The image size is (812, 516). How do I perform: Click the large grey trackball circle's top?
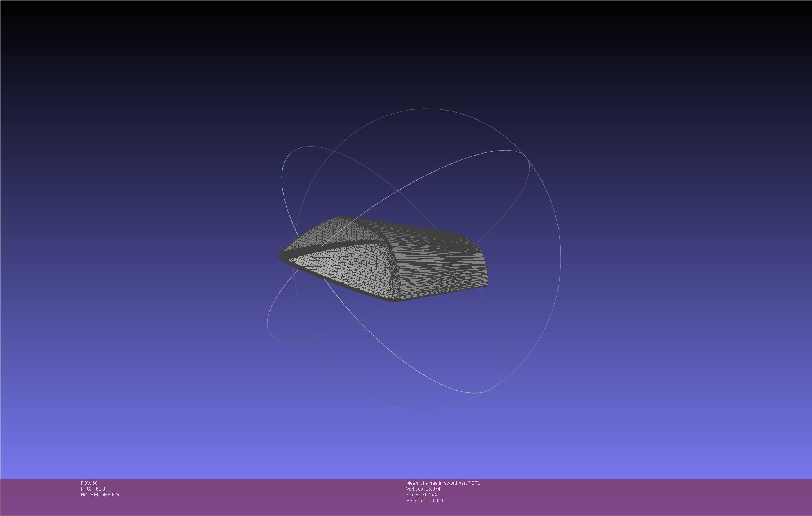428,109
